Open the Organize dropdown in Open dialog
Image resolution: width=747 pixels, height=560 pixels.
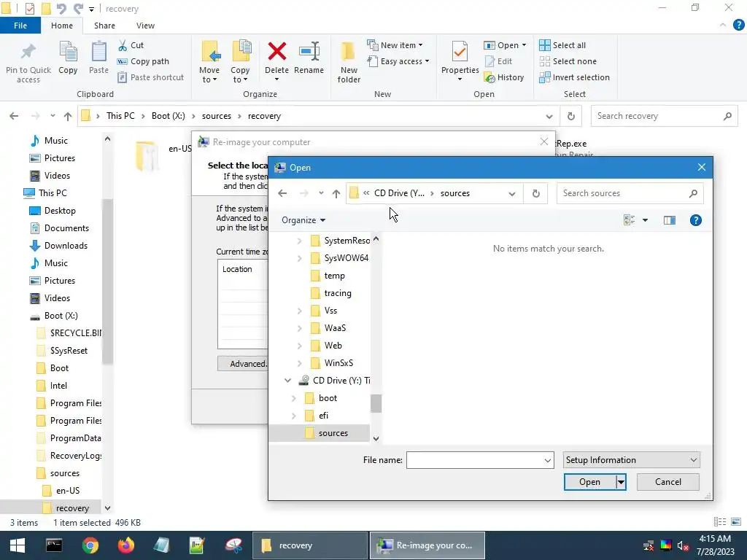(x=303, y=220)
